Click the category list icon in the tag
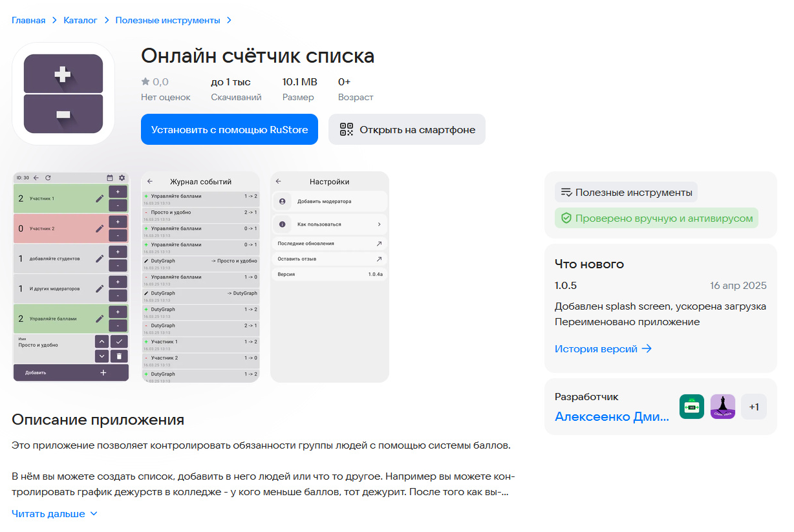794x532 pixels. click(566, 192)
